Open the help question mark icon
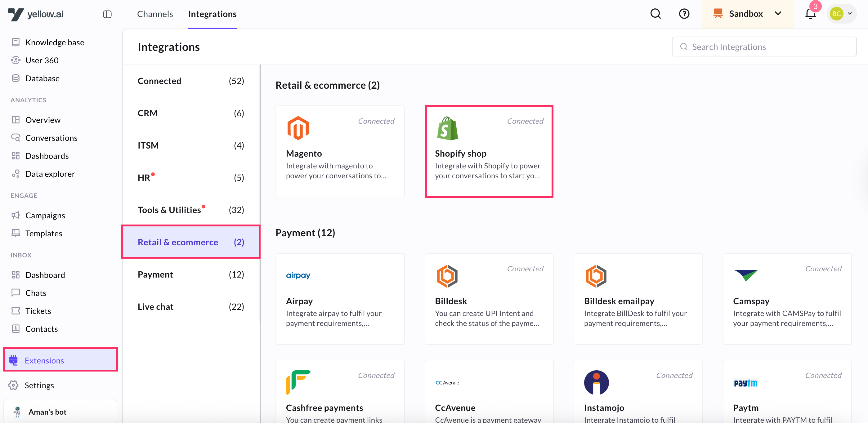Screen dimensions: 868x423 684,14
